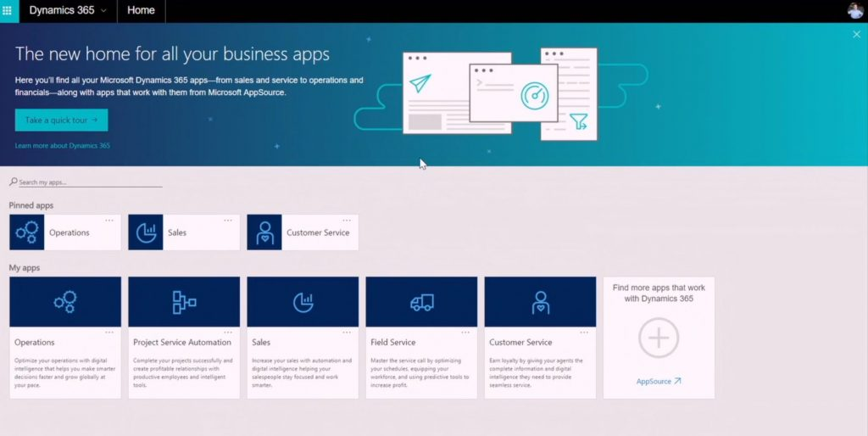Click the My apps heading
The height and width of the screenshot is (436, 868).
pos(25,267)
